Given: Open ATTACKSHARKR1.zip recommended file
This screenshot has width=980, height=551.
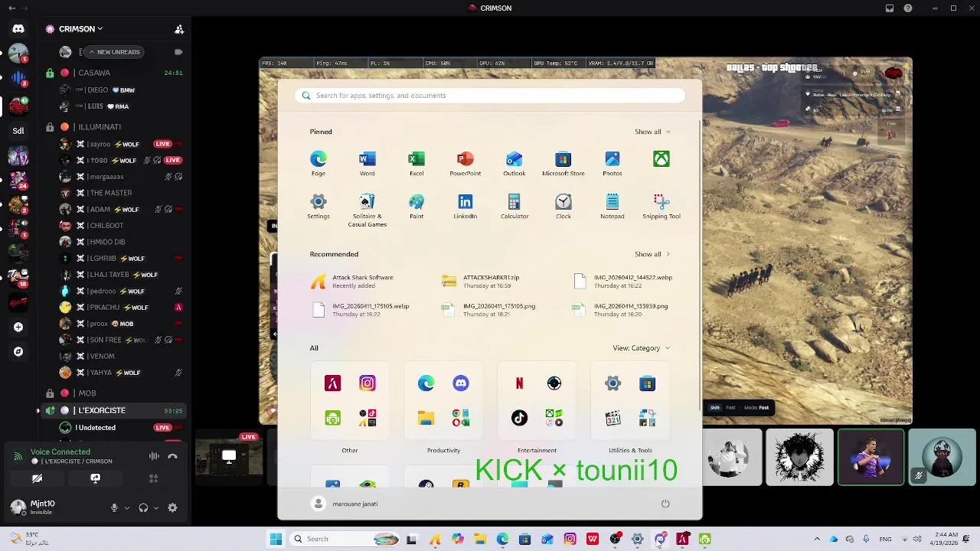Looking at the screenshot, I should tap(482, 282).
